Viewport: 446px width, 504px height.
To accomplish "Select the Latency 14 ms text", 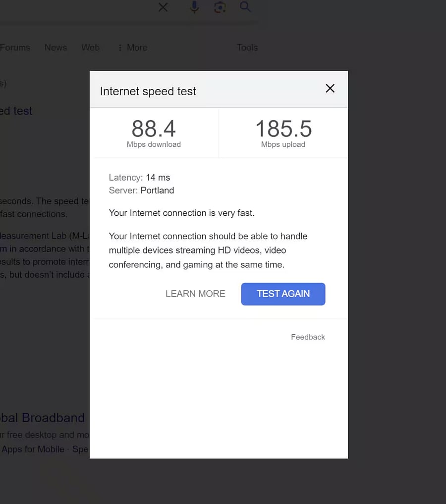I will 139,178.
